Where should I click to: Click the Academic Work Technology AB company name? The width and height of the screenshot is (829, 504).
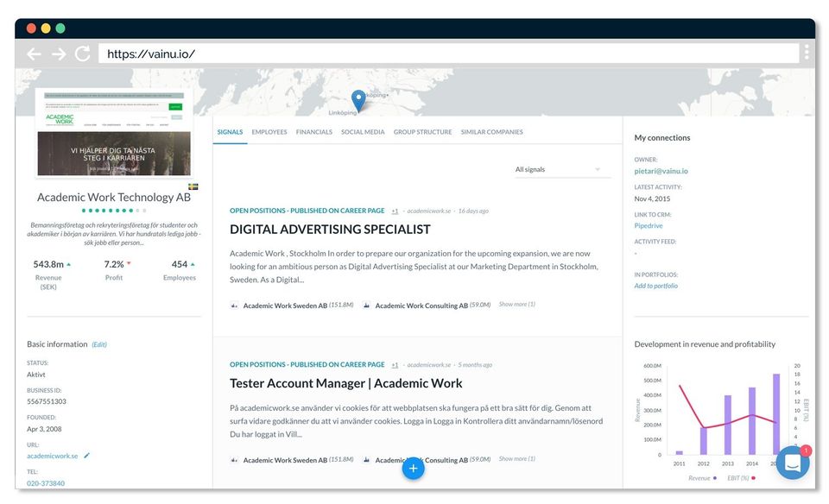[114, 197]
